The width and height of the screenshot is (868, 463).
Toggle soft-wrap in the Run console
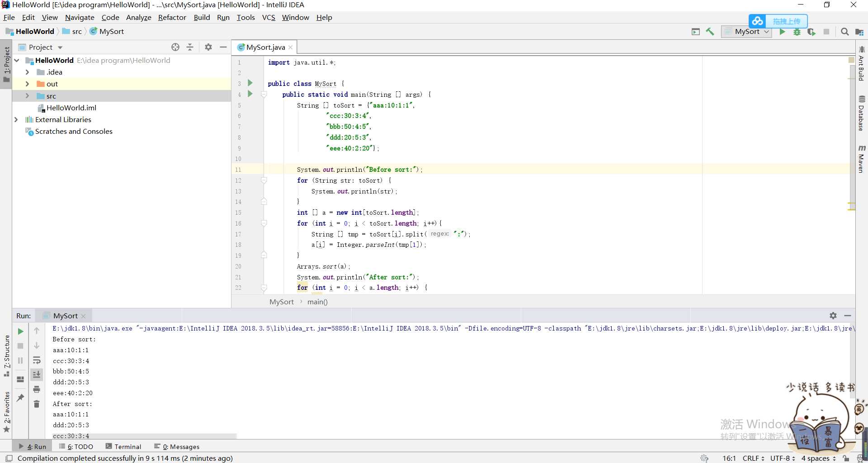37,360
